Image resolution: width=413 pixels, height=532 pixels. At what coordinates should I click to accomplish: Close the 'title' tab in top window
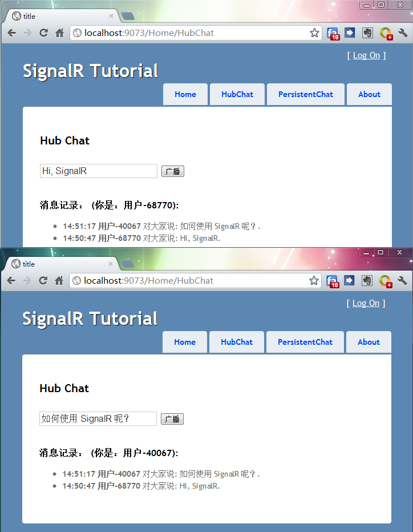(111, 16)
